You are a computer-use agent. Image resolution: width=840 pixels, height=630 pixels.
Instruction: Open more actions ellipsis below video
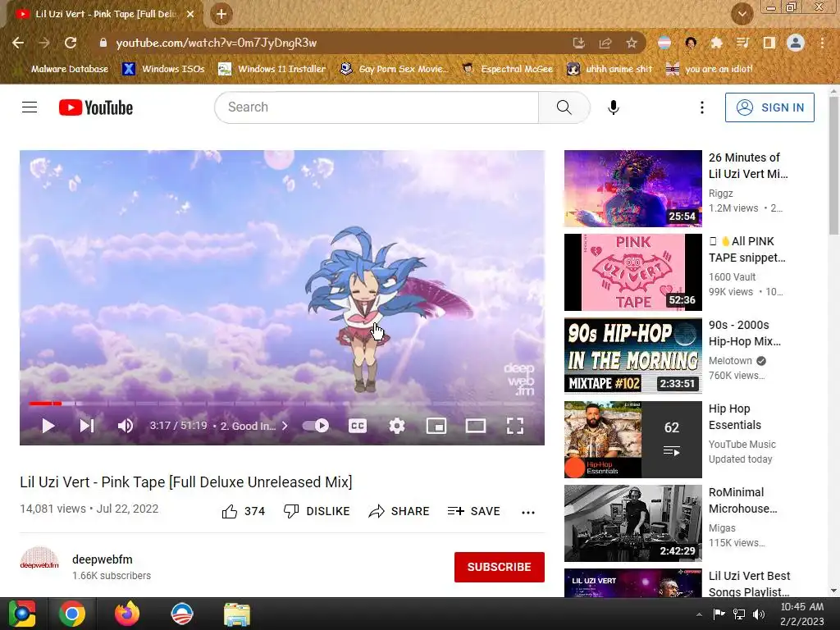(x=528, y=513)
